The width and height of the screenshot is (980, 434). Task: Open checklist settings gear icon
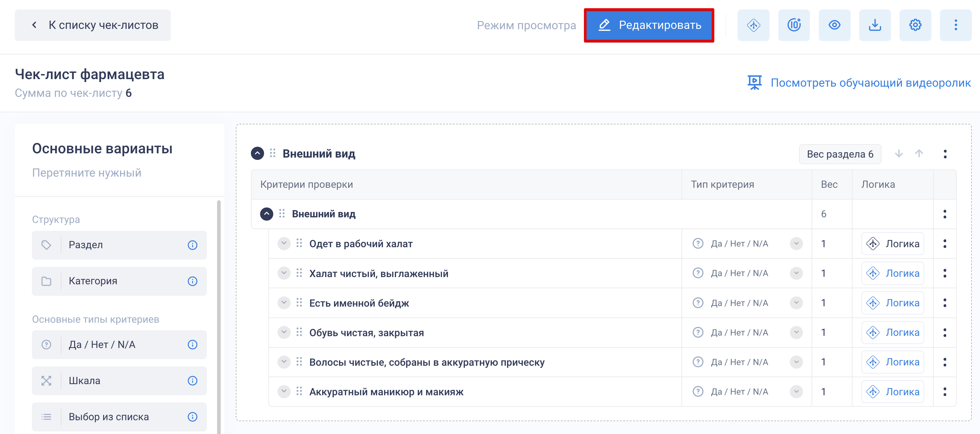[915, 26]
